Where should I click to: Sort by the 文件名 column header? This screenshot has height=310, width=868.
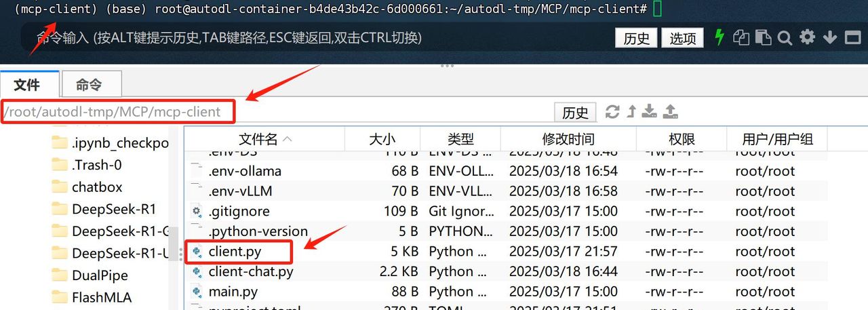[264, 139]
